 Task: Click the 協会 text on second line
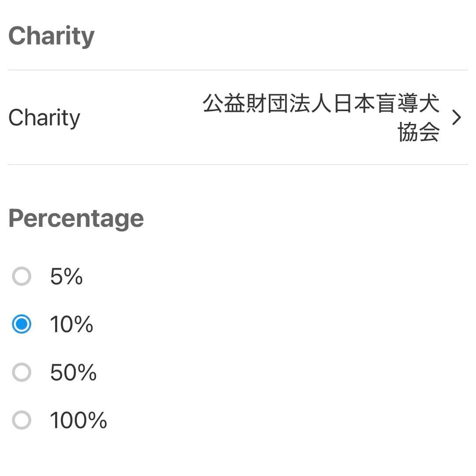click(x=418, y=132)
